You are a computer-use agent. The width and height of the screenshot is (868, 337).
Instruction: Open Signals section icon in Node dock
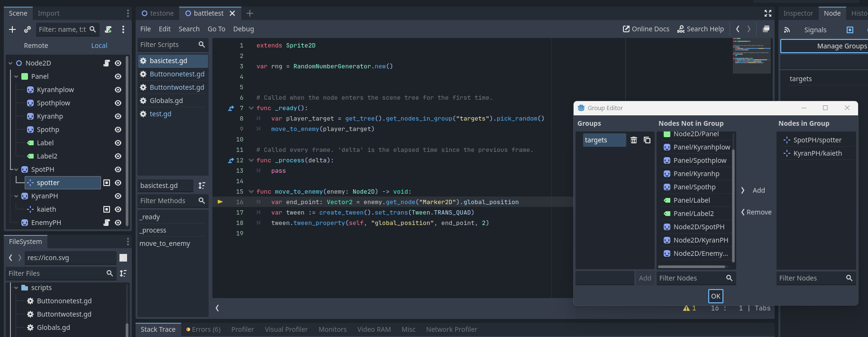787,30
